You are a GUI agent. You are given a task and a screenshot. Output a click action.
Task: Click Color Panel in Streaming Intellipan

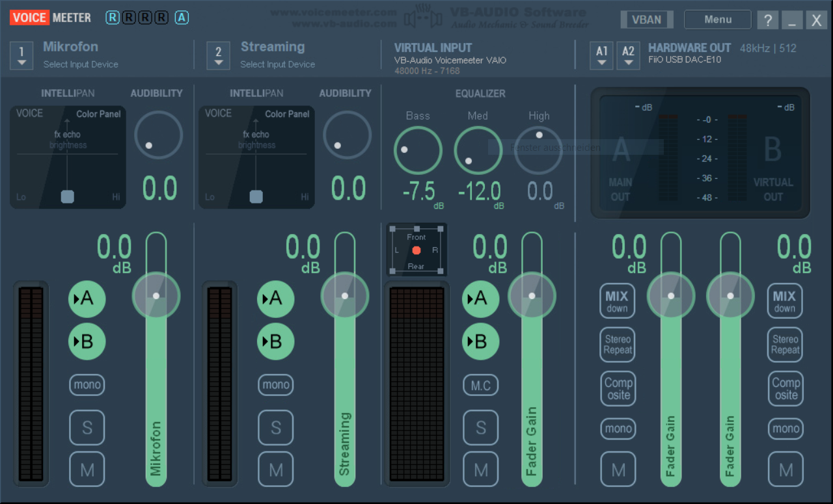point(287,114)
